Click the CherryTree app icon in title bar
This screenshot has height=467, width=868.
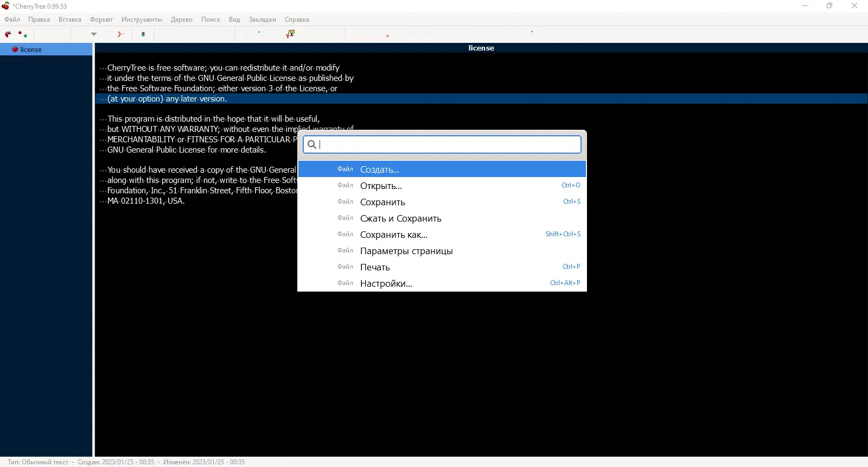click(x=6, y=6)
